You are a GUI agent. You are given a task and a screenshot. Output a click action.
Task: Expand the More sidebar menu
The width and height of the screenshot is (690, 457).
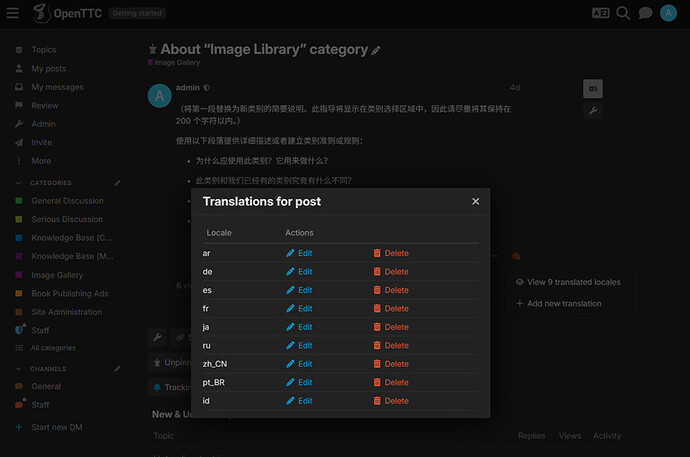pyautogui.click(x=41, y=161)
